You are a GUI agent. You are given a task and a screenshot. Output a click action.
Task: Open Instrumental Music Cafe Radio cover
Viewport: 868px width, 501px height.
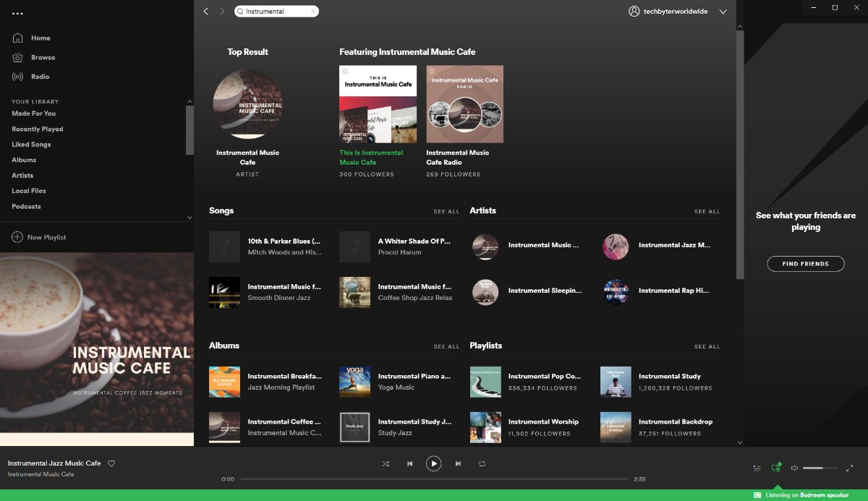click(464, 104)
